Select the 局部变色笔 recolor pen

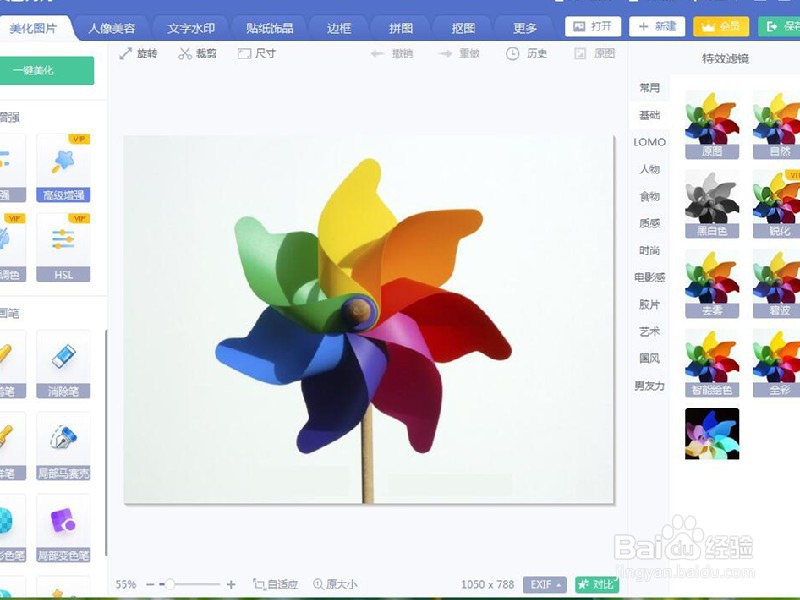[x=63, y=529]
